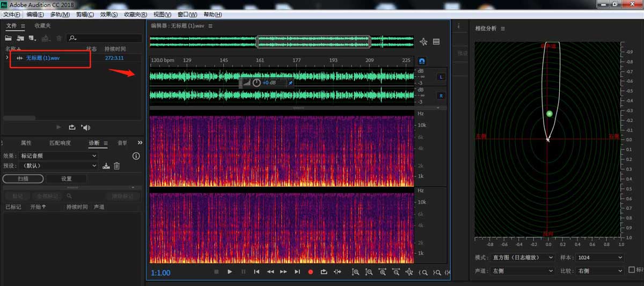Click the fast forward button

coord(283,272)
